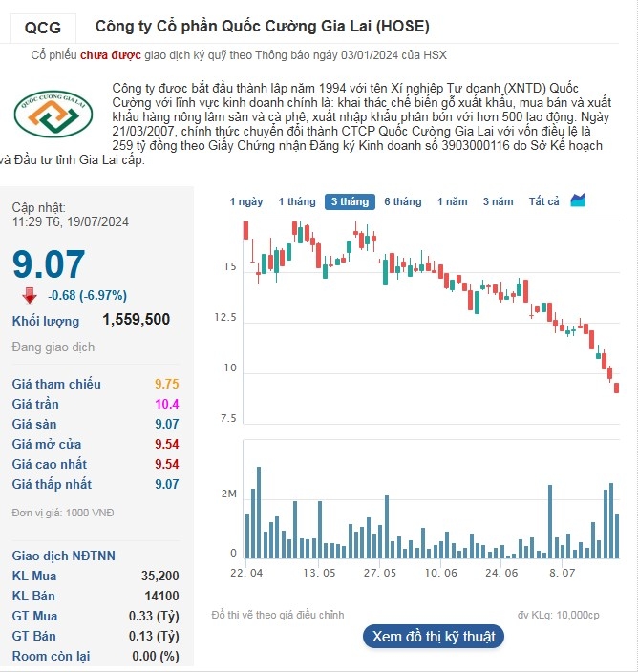The height and width of the screenshot is (672, 638).
Task: Click the Giá tham chiếu value 9.75
Action: (x=166, y=384)
